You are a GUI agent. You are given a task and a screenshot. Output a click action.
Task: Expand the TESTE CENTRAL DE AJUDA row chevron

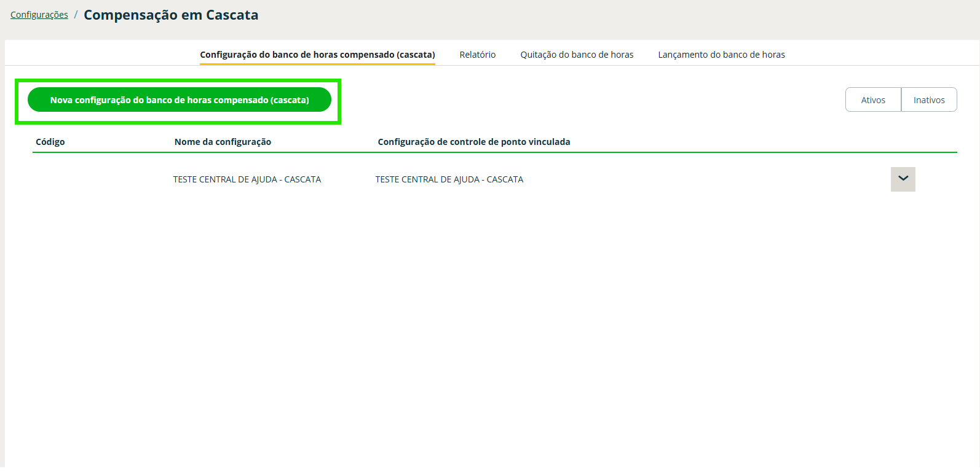903,179
